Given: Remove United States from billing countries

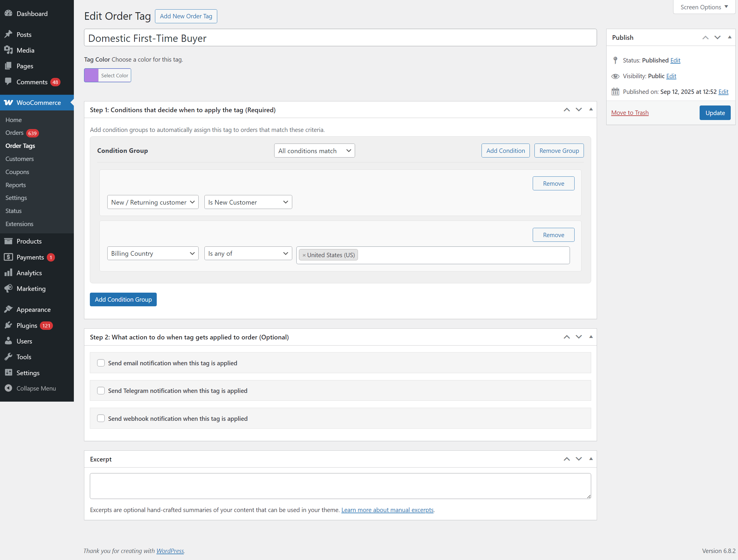Looking at the screenshot, I should [x=304, y=255].
